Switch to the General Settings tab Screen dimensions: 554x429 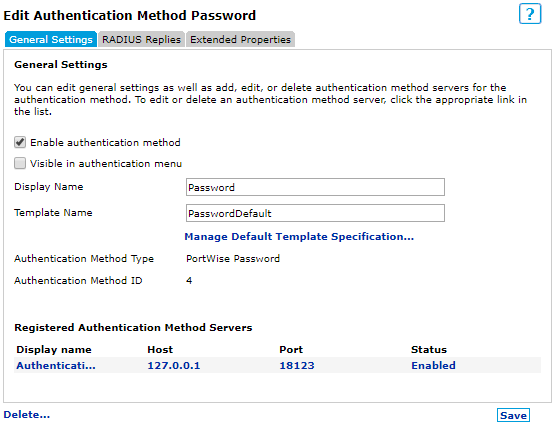51,39
